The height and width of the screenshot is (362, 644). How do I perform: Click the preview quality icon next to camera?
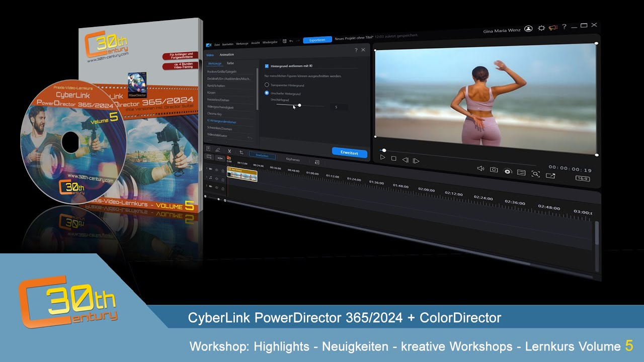click(508, 171)
